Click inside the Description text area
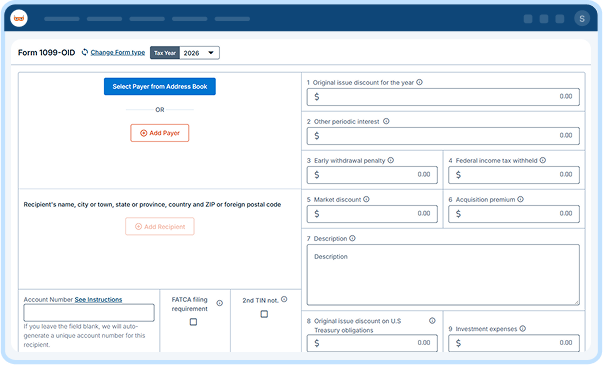 click(443, 275)
